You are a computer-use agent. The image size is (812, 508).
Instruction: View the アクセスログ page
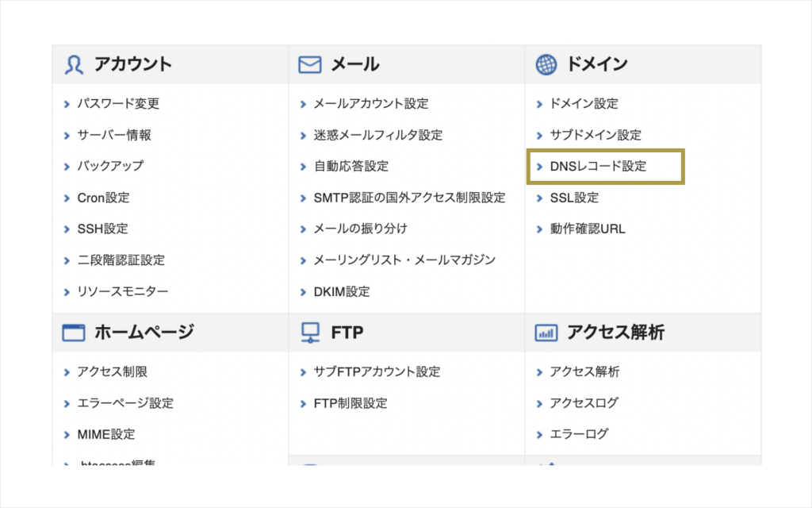point(584,402)
